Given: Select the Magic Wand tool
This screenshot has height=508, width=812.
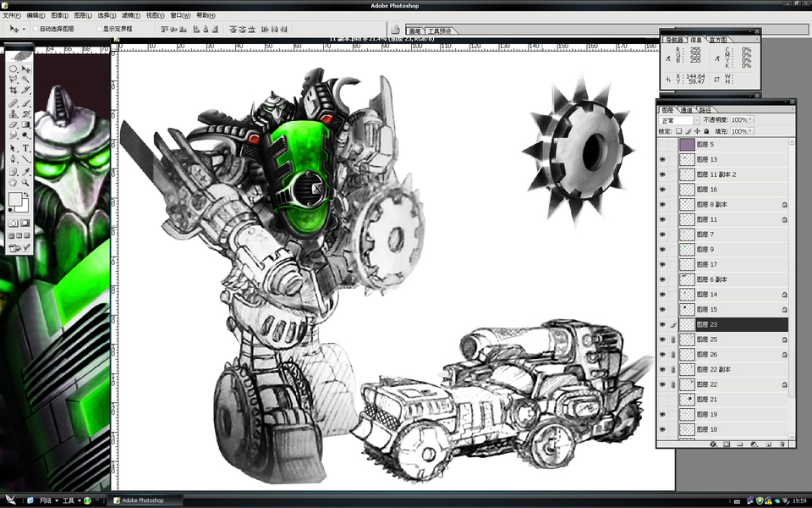Looking at the screenshot, I should 25,79.
